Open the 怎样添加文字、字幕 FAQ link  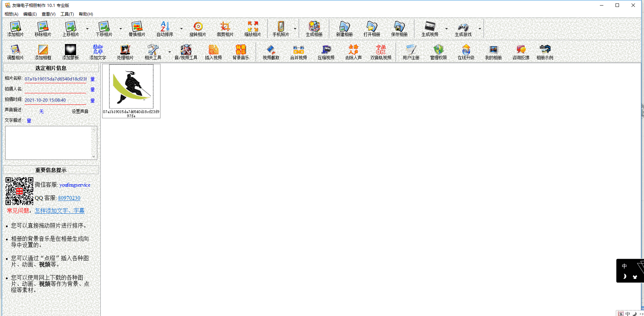coord(60,211)
